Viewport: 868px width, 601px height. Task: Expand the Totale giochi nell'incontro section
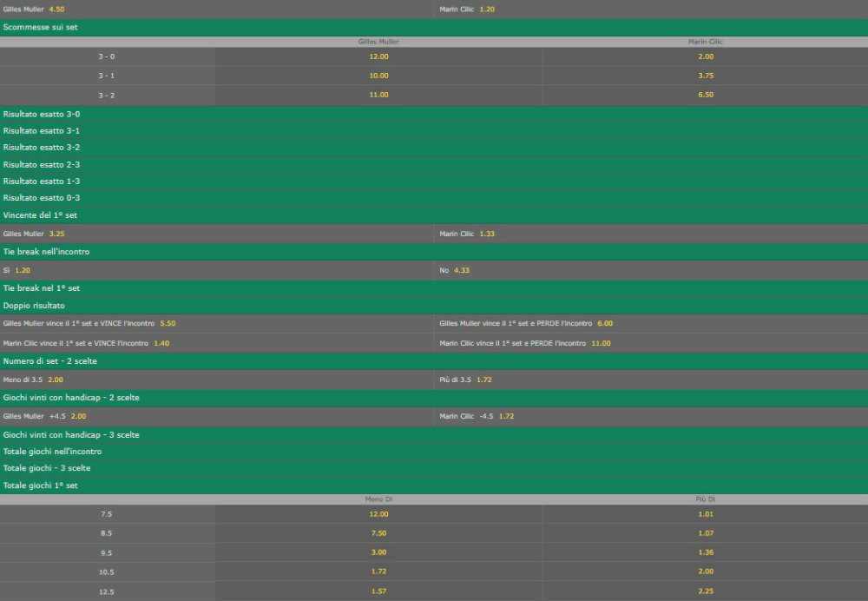pyautogui.click(x=52, y=452)
